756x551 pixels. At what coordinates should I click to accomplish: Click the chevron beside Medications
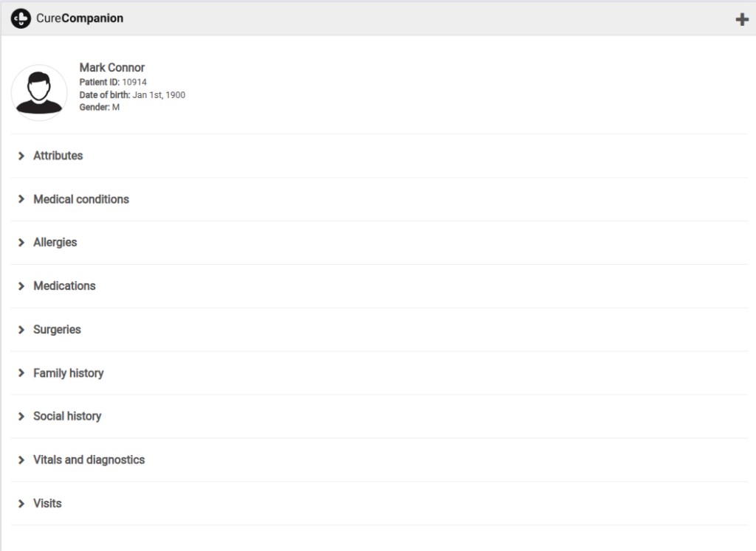coord(21,286)
